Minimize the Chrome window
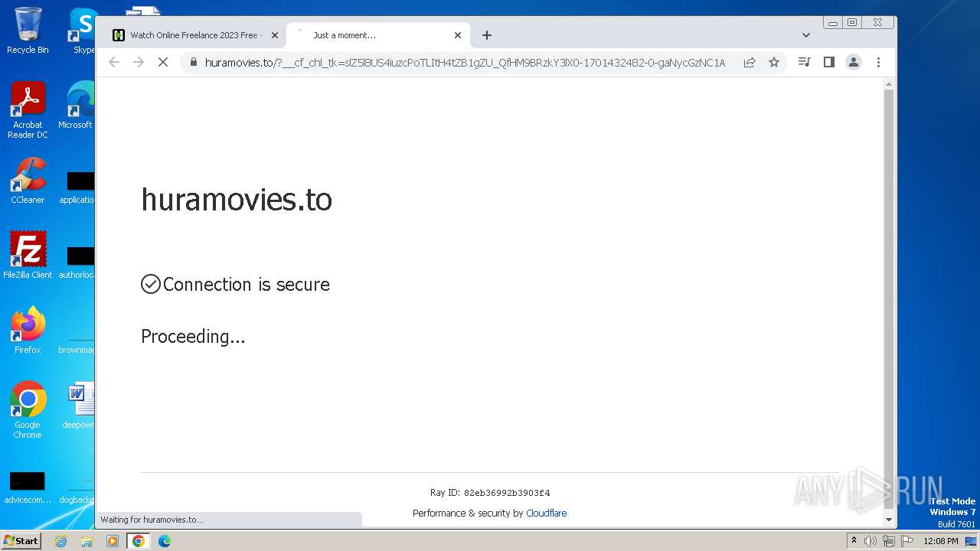 point(832,23)
